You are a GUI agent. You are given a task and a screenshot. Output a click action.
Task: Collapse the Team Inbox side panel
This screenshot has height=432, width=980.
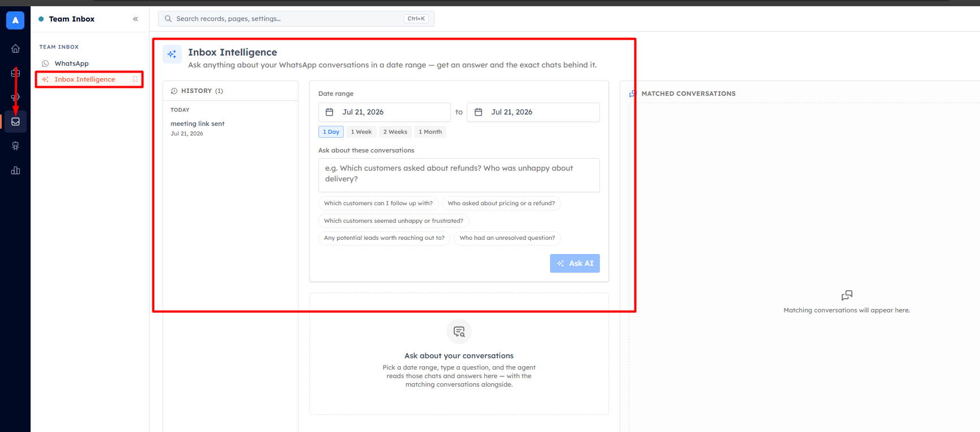(x=135, y=19)
